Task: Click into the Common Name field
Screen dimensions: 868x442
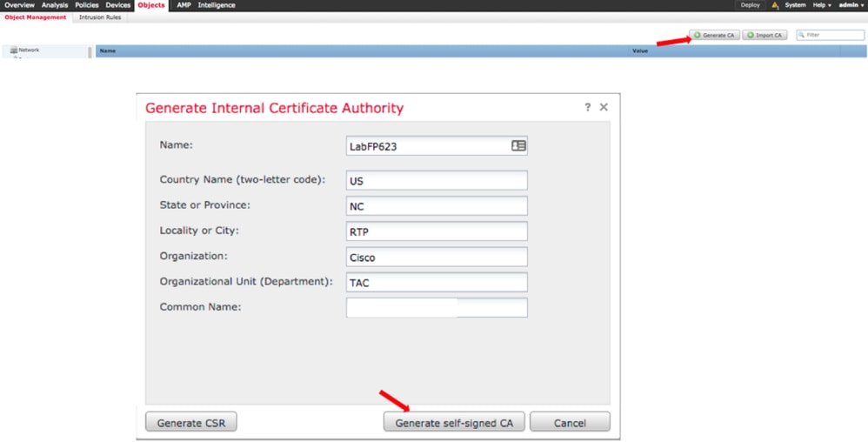Action: [437, 307]
